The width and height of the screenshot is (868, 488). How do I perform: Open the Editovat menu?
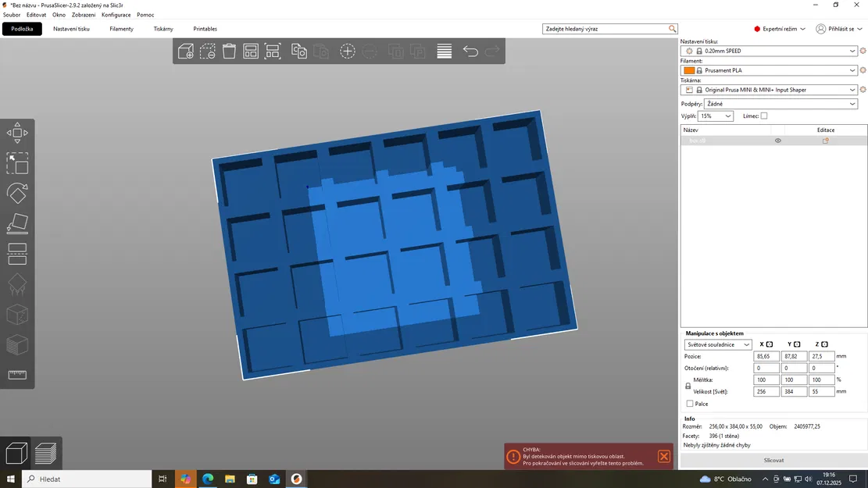(37, 15)
